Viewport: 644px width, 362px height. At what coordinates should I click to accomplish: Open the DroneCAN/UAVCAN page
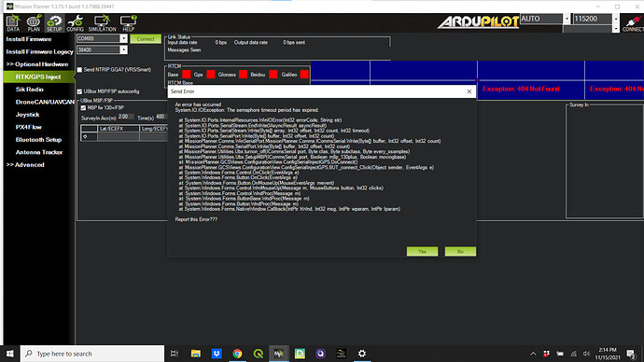point(45,102)
